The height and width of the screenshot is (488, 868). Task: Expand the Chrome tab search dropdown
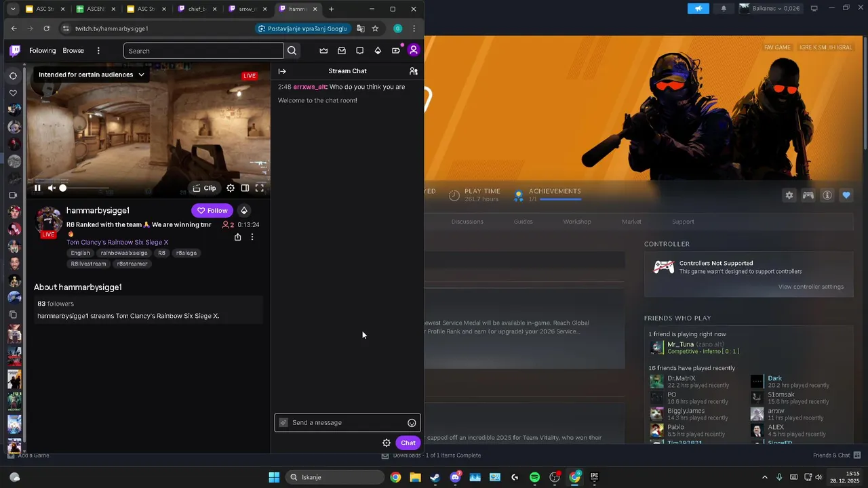click(13, 9)
